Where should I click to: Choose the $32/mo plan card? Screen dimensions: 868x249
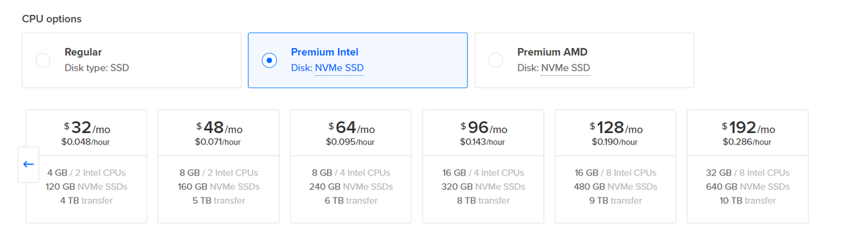point(86,166)
